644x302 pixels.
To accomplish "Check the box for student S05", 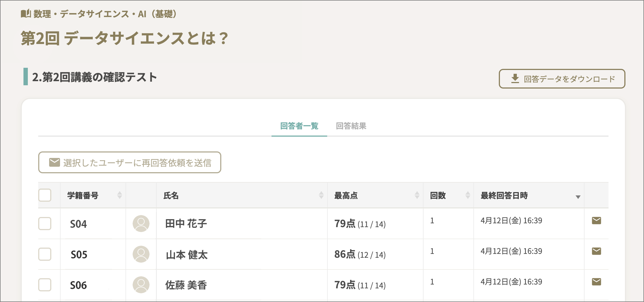I will 45,254.
